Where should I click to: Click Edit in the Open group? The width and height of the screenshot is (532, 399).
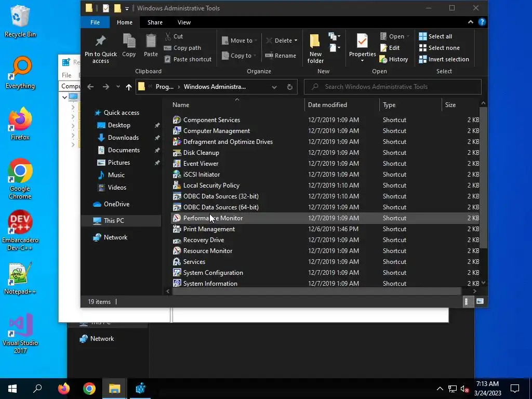pos(390,48)
